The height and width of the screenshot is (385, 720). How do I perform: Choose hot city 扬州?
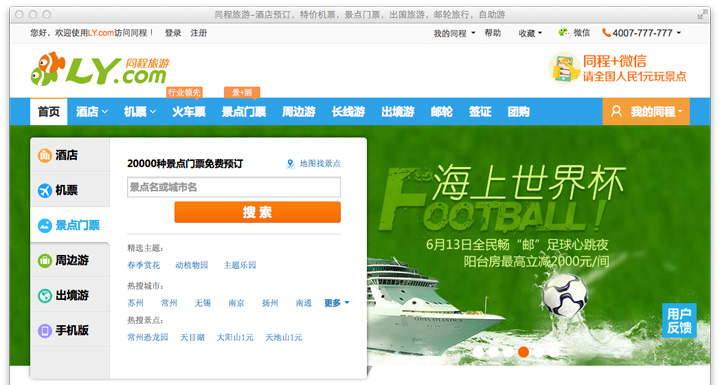tap(270, 303)
